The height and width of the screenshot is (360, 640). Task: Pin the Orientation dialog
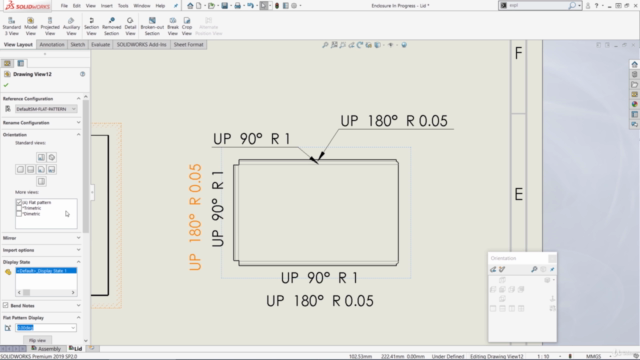pyautogui.click(x=552, y=269)
